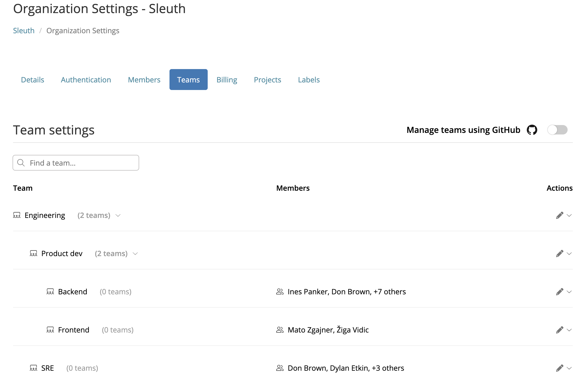The image size is (588, 383).
Task: Edit the Backend team using pencil icon
Action: tap(559, 292)
